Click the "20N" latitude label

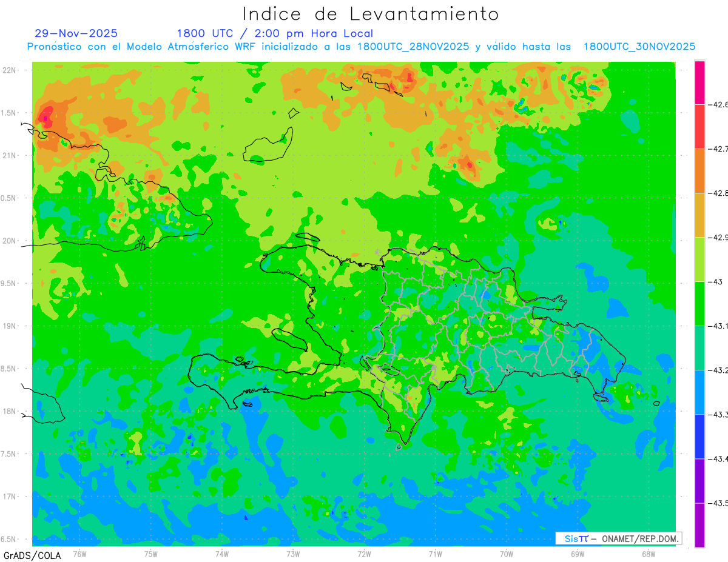click(x=10, y=241)
